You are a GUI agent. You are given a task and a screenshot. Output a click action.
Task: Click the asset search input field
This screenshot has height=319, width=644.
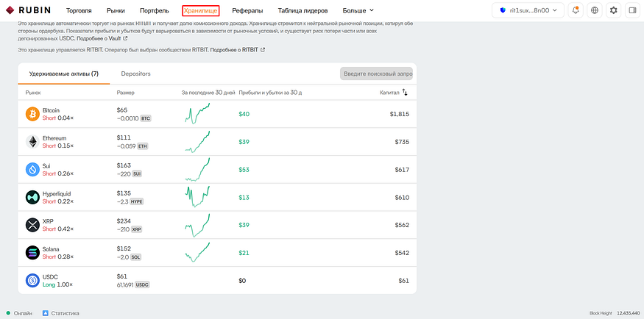point(376,74)
